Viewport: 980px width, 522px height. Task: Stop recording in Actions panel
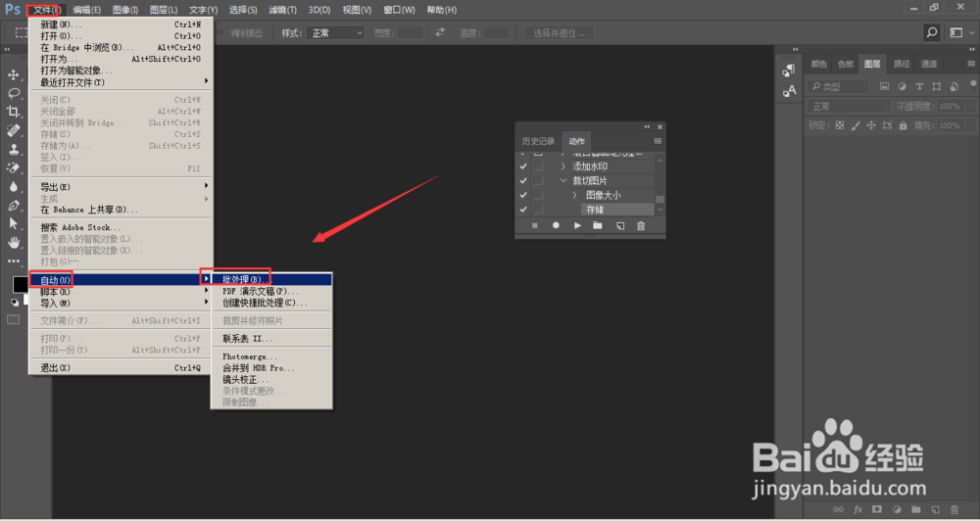tap(534, 225)
